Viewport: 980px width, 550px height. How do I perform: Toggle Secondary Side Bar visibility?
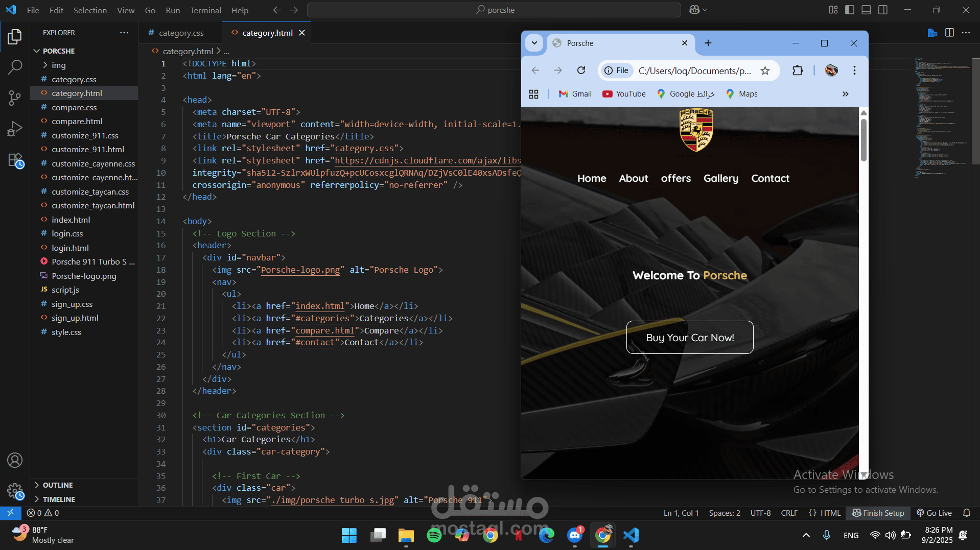click(x=883, y=10)
